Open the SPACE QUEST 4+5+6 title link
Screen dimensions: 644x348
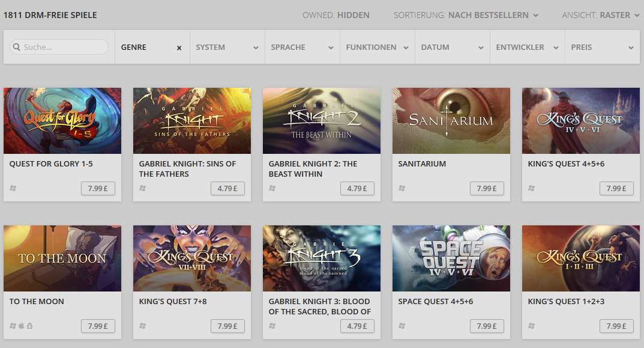[x=435, y=302]
